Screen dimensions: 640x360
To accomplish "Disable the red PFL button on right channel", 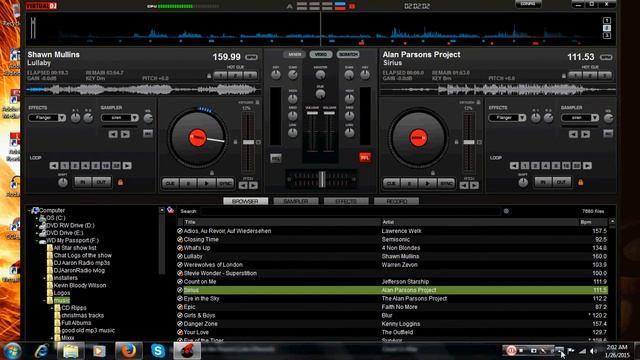I will click(x=365, y=158).
